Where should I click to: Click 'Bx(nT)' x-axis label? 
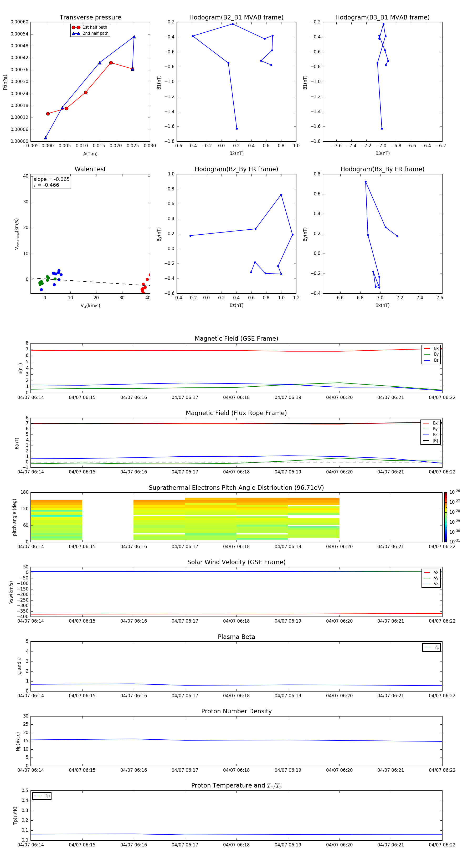382,305
